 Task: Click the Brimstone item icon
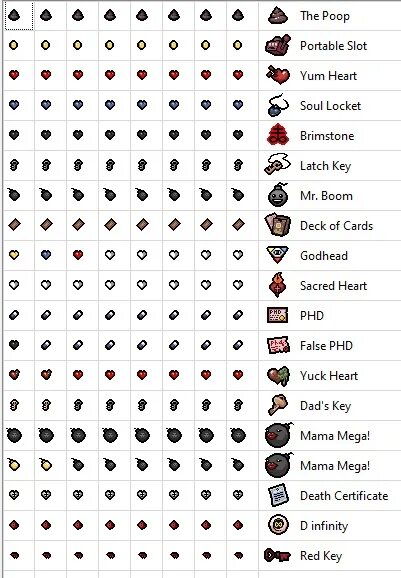(278, 136)
